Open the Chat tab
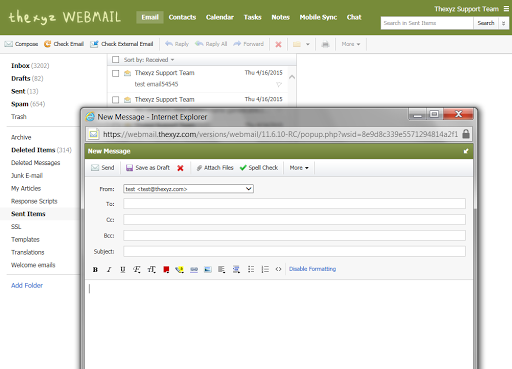The width and height of the screenshot is (512, 369). (354, 17)
